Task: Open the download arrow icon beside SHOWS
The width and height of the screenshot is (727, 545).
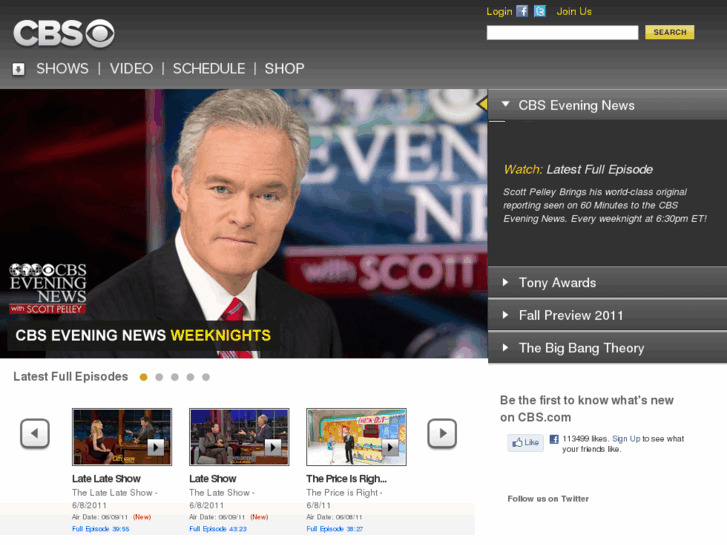Action: (18, 69)
